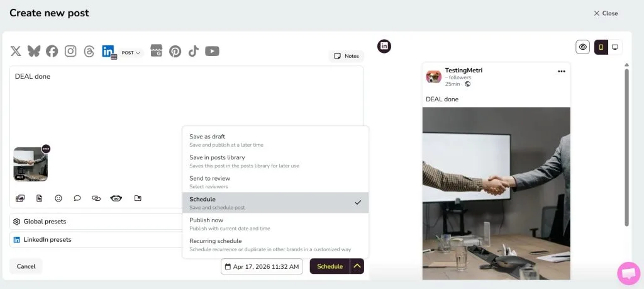Viewport: 644px width, 289px height.
Task: Click into the post text area
Action: (186, 105)
